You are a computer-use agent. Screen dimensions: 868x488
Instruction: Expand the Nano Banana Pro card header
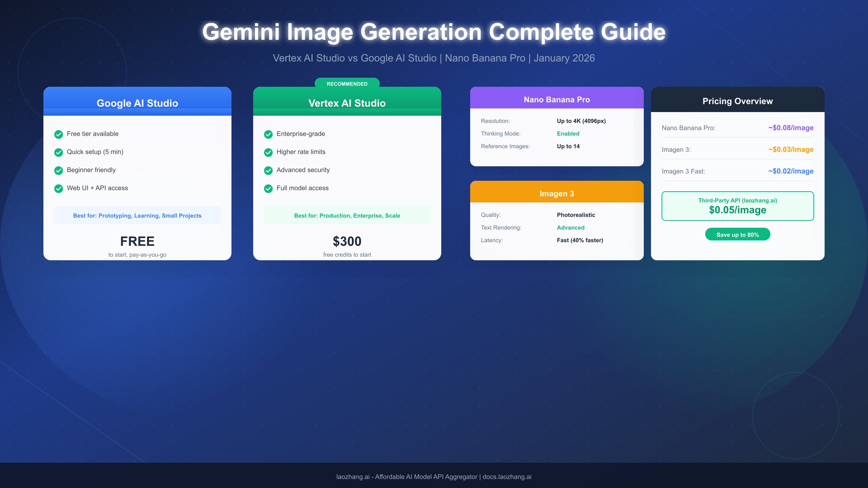tap(557, 99)
